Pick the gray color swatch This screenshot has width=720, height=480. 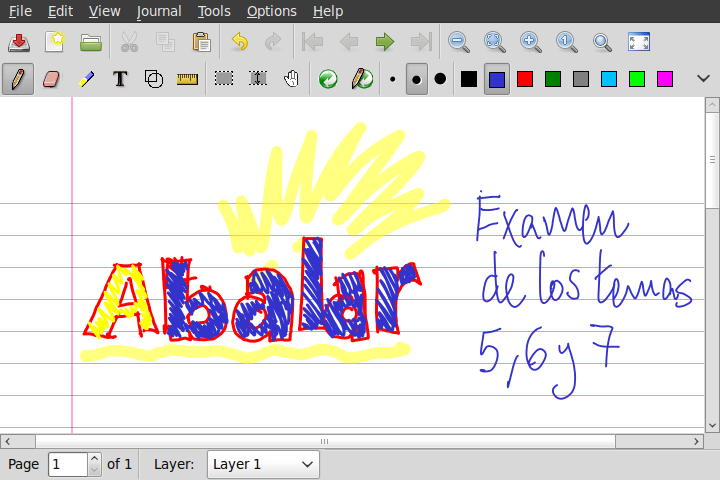pos(581,79)
